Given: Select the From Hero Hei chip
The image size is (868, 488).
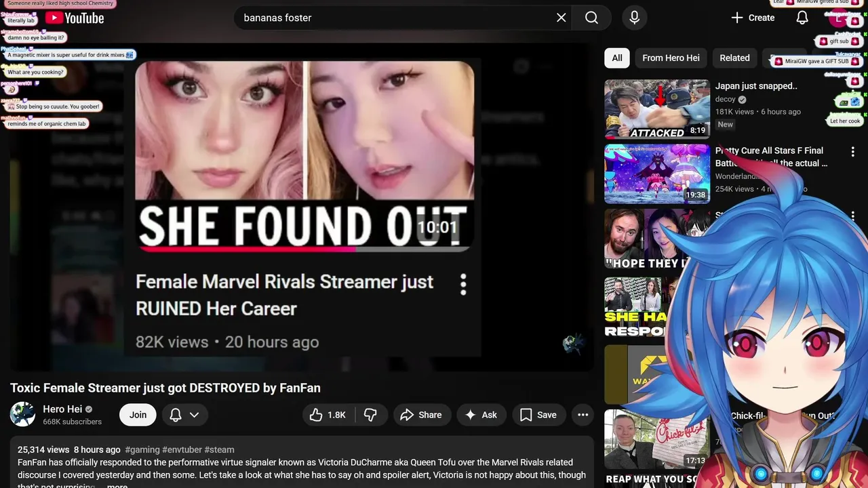Looking at the screenshot, I should [671, 58].
